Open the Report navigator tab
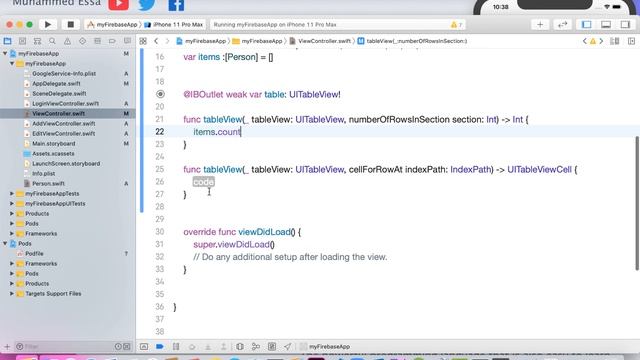640x360 pixels. coord(127,41)
